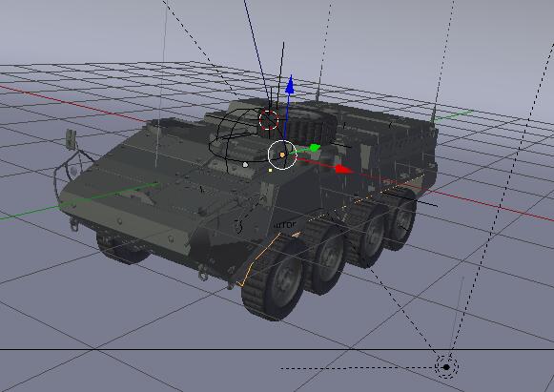Click the red-white 3D cursor crosshair
554x392 pixels.
[269, 120]
